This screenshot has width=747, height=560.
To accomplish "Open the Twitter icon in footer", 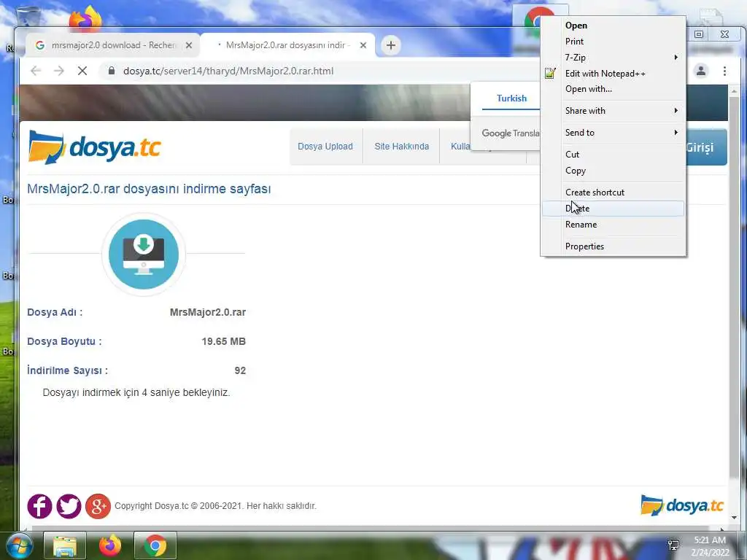I will 69,506.
